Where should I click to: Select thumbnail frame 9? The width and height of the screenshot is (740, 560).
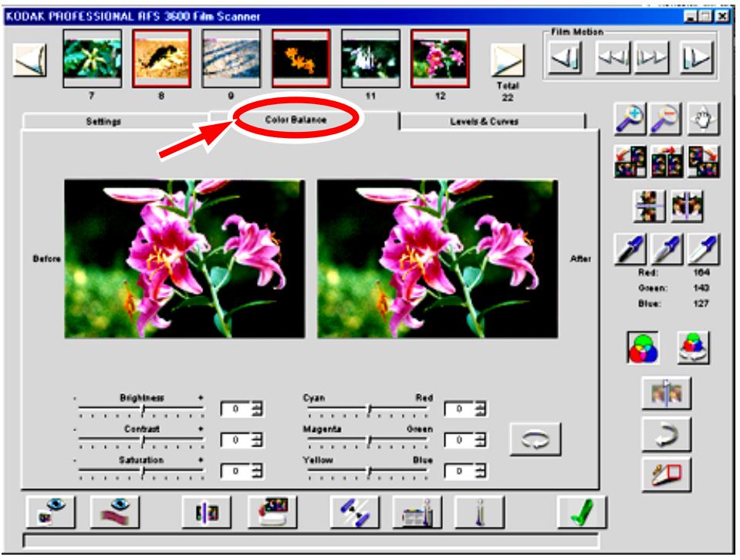231,59
